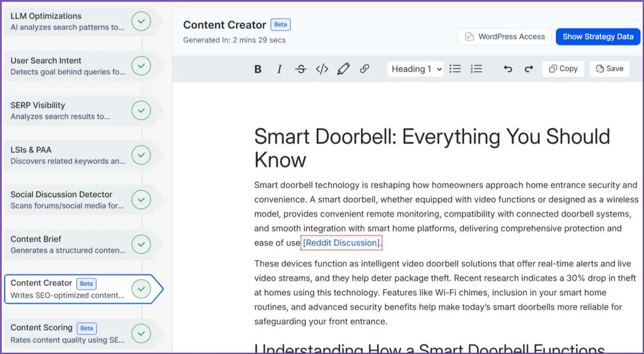
Task: Click the Show Strategy Data button
Action: pyautogui.click(x=598, y=37)
